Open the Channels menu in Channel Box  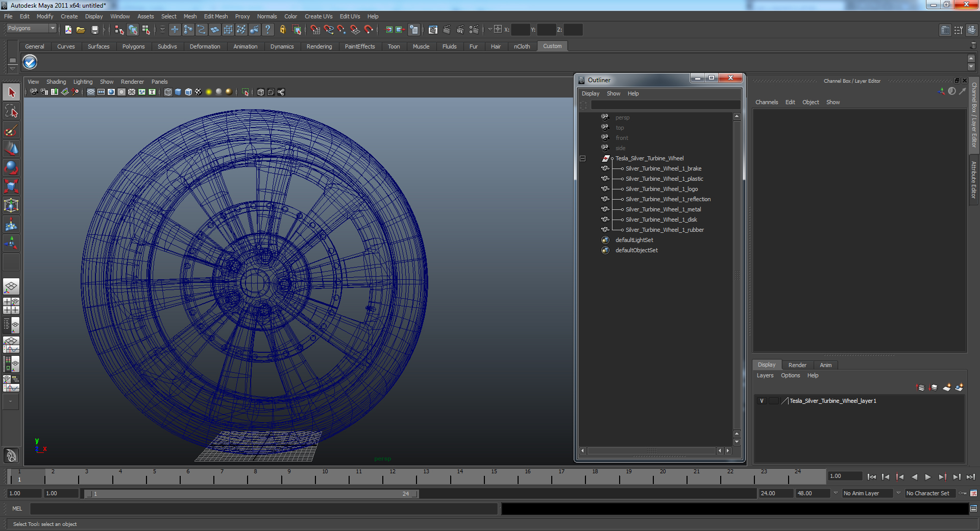click(767, 102)
